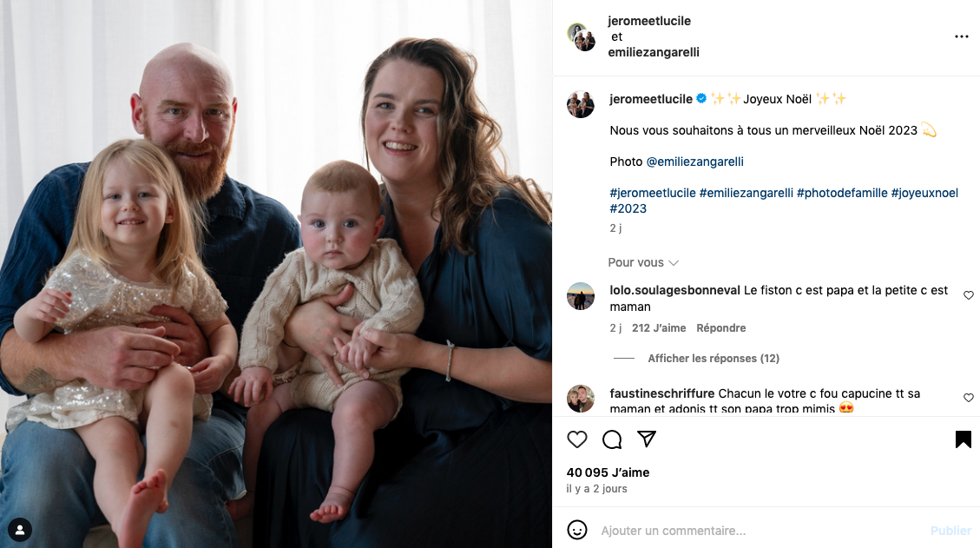This screenshot has height=548, width=980.
Task: Like faustineschriffure's comment heart
Action: [968, 398]
